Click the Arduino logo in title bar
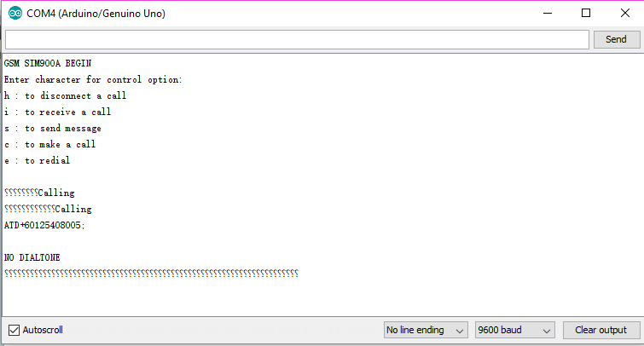 pos(15,13)
